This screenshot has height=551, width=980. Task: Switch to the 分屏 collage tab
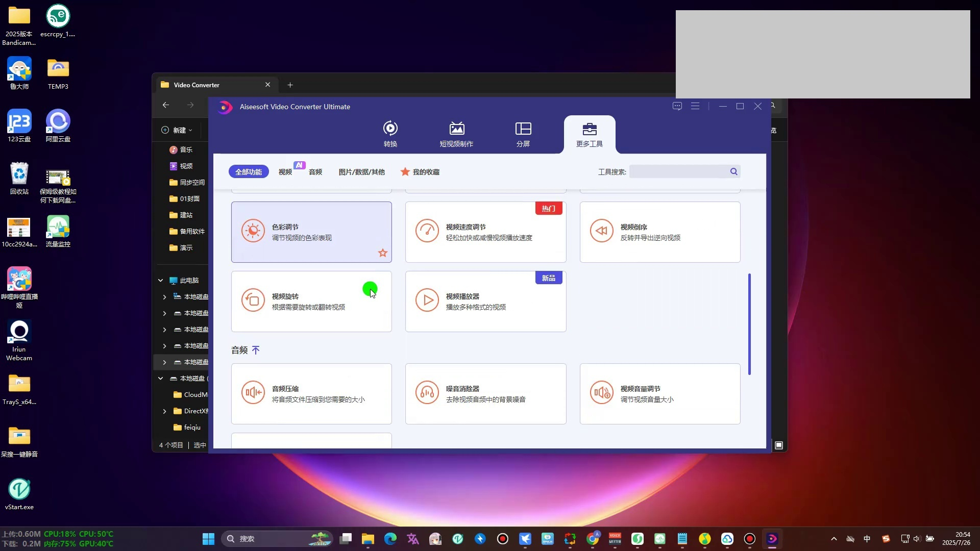(523, 134)
